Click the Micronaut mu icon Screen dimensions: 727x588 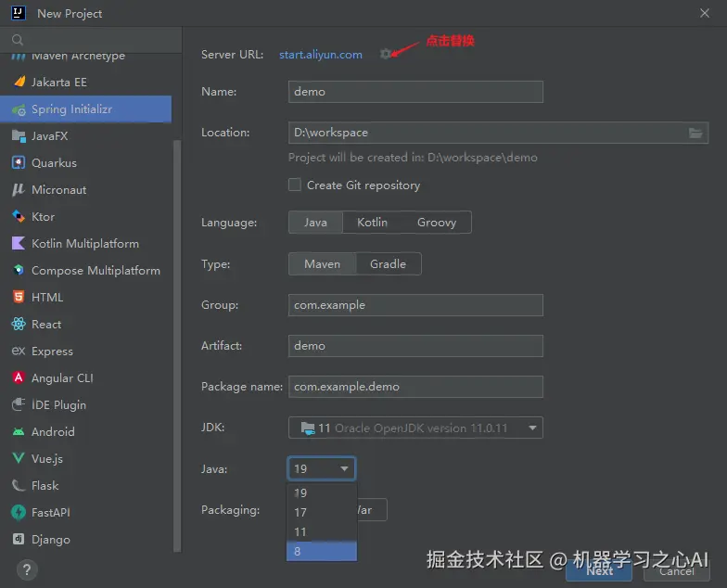pyautogui.click(x=19, y=189)
